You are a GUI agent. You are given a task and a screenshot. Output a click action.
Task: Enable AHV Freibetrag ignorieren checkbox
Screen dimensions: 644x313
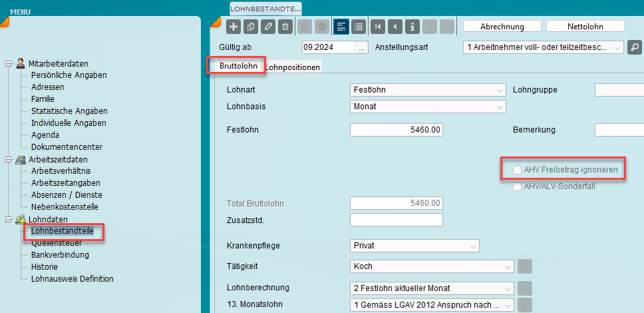517,170
